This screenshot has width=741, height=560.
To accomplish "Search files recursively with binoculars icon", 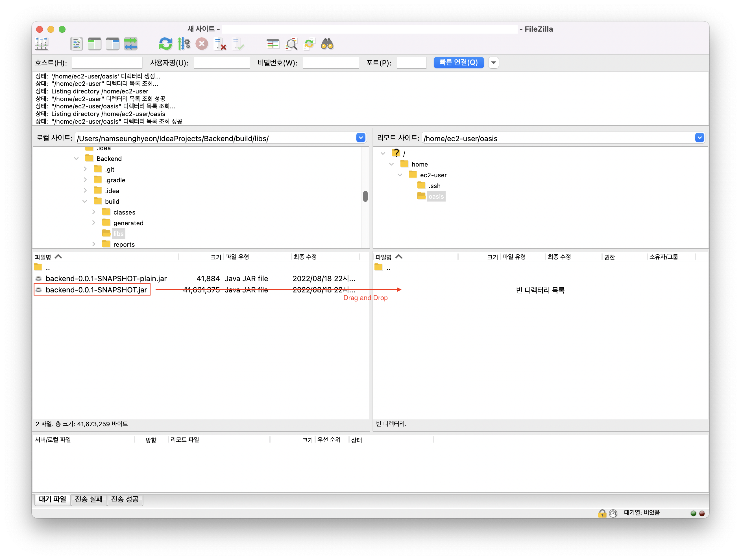I will [x=327, y=44].
